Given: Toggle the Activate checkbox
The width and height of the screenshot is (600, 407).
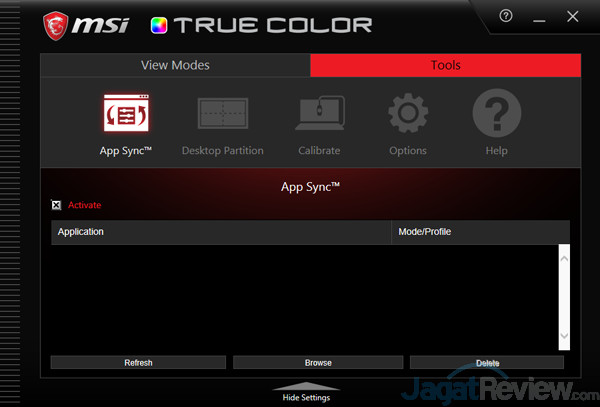Looking at the screenshot, I should (x=56, y=205).
